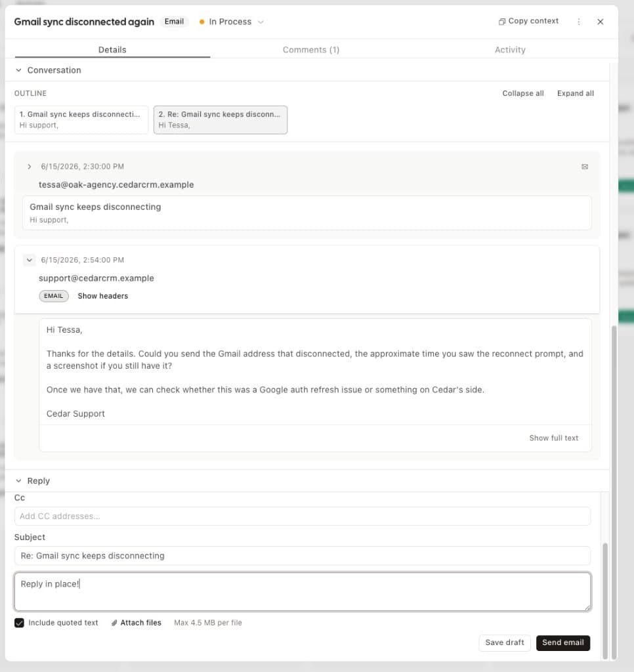Click the reply section inner scrollbar

pos(605,600)
